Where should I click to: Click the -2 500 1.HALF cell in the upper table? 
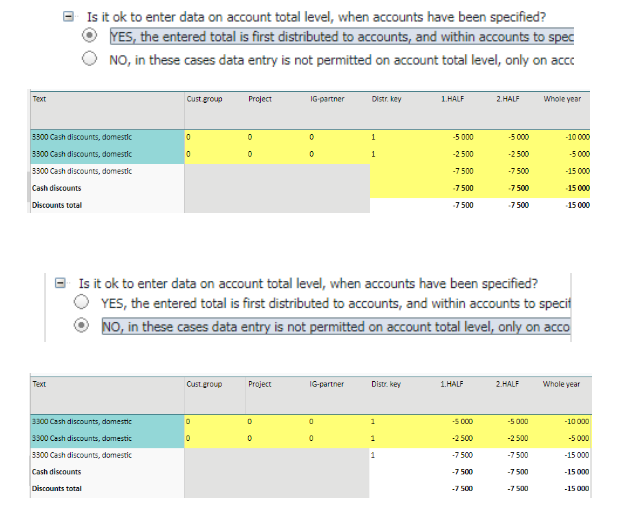pyautogui.click(x=463, y=154)
